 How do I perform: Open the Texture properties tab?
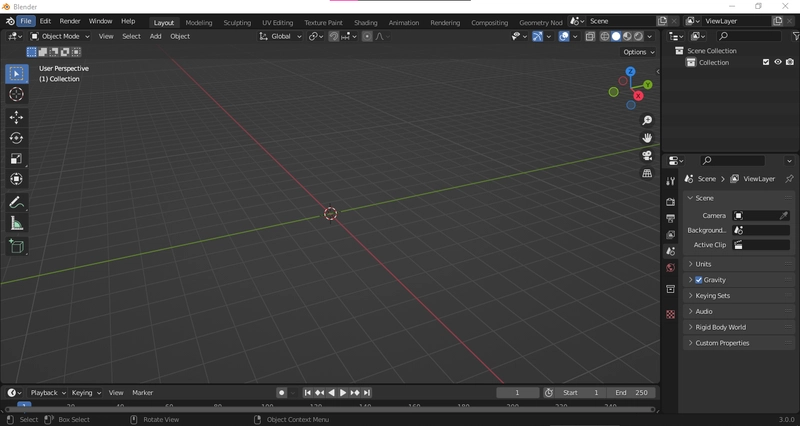[670, 314]
